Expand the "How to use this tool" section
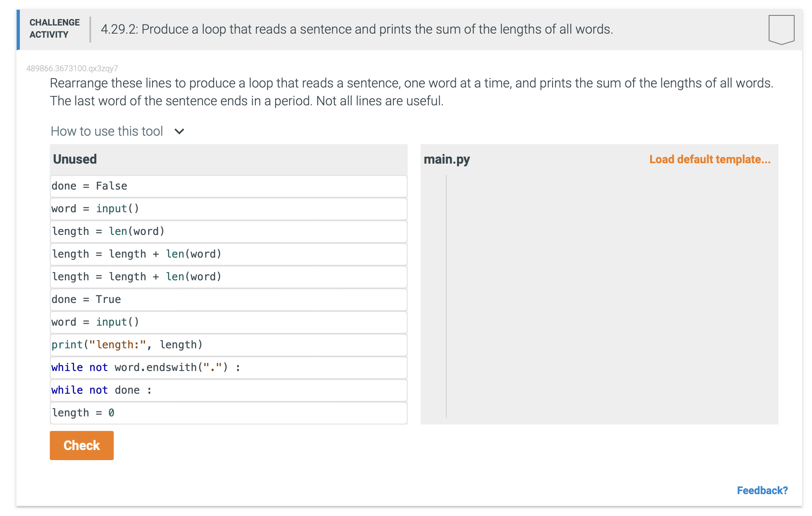The width and height of the screenshot is (812, 516). [107, 131]
